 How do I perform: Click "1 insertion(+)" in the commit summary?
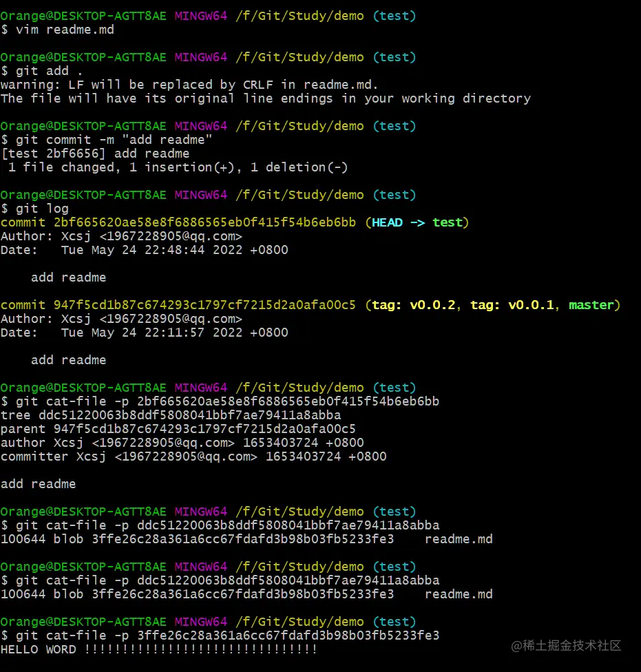(x=182, y=167)
